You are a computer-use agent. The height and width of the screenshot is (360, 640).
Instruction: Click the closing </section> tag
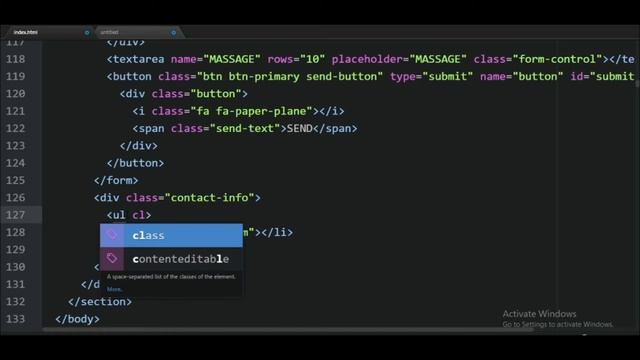[100, 302]
